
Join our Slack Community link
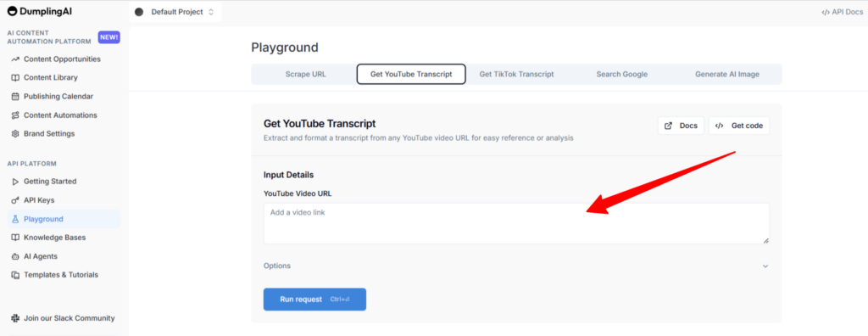(64, 318)
